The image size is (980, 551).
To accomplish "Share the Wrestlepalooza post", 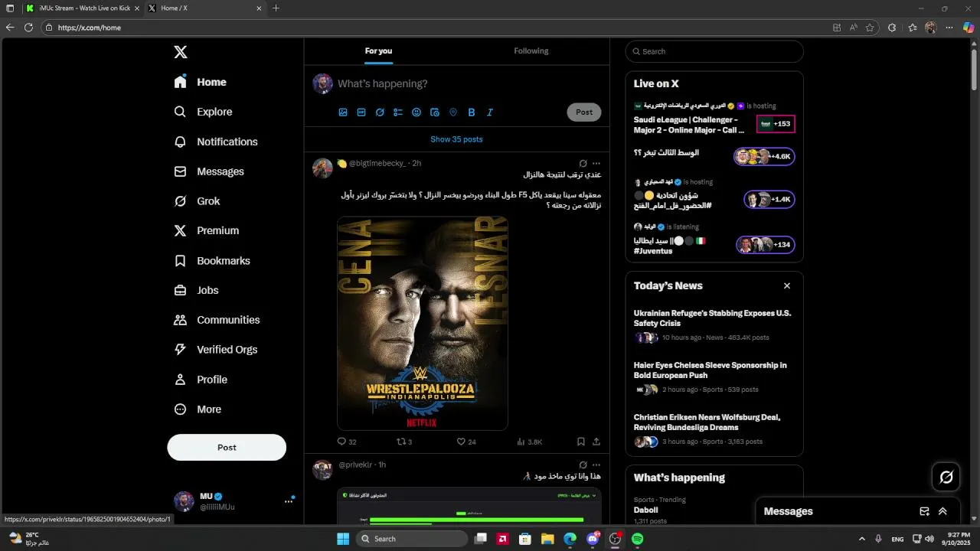I will 596,442.
